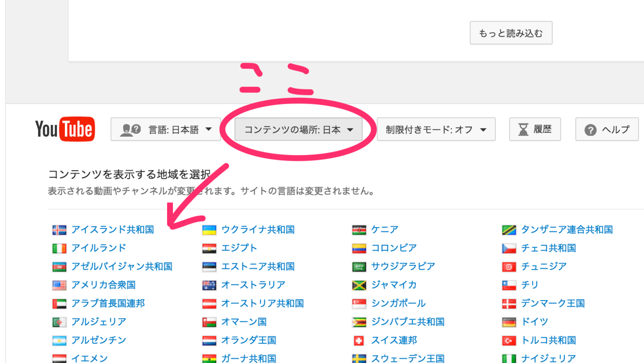644x363 pixels.
Task: Select アイルランド link
Action: tap(99, 248)
